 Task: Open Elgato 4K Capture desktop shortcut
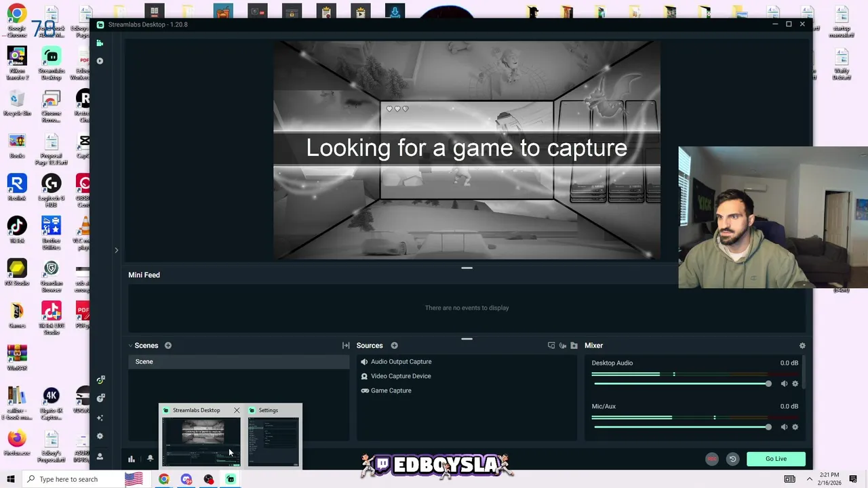pos(51,403)
